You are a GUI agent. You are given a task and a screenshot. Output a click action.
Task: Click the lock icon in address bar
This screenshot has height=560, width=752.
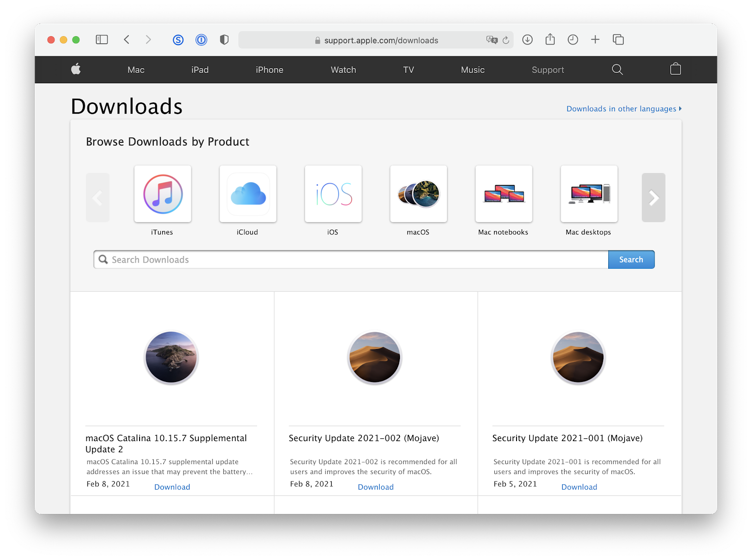coord(318,40)
